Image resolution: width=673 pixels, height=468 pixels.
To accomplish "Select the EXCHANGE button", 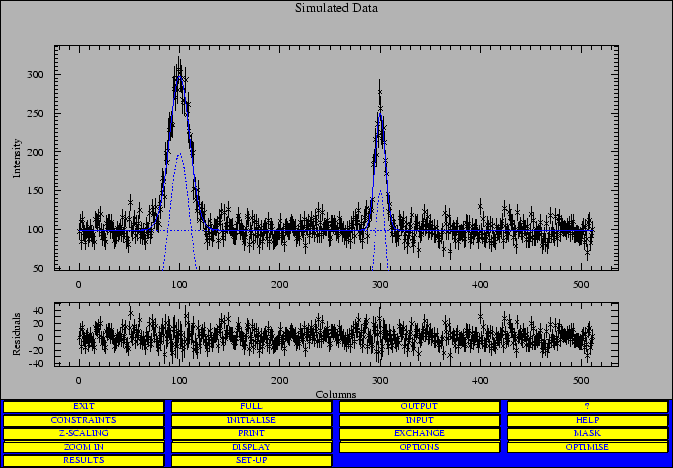I will pos(419,433).
